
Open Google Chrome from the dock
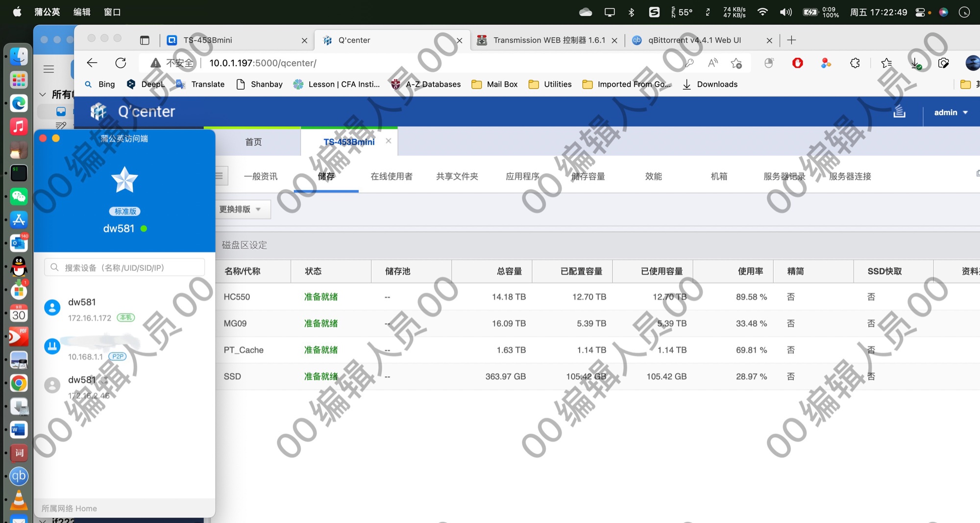point(19,383)
